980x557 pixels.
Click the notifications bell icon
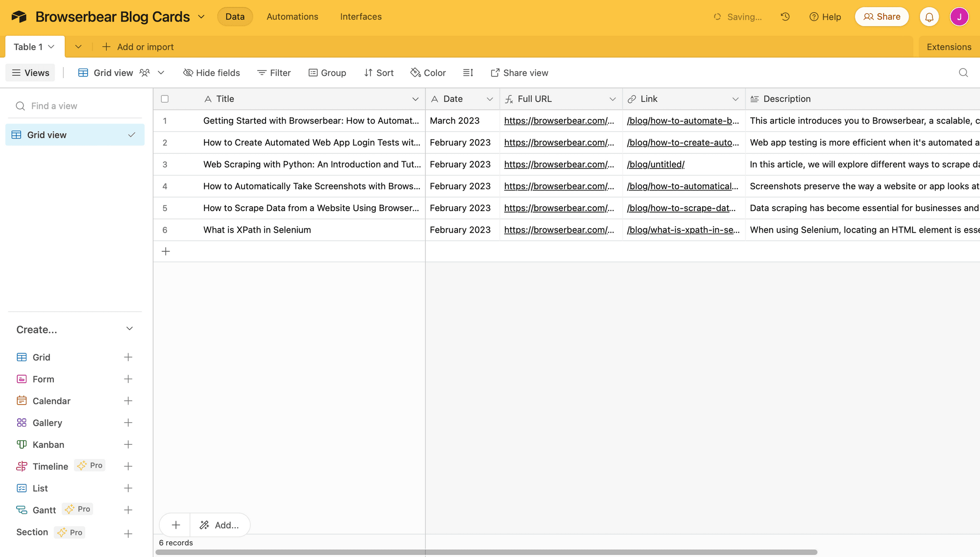(929, 16)
